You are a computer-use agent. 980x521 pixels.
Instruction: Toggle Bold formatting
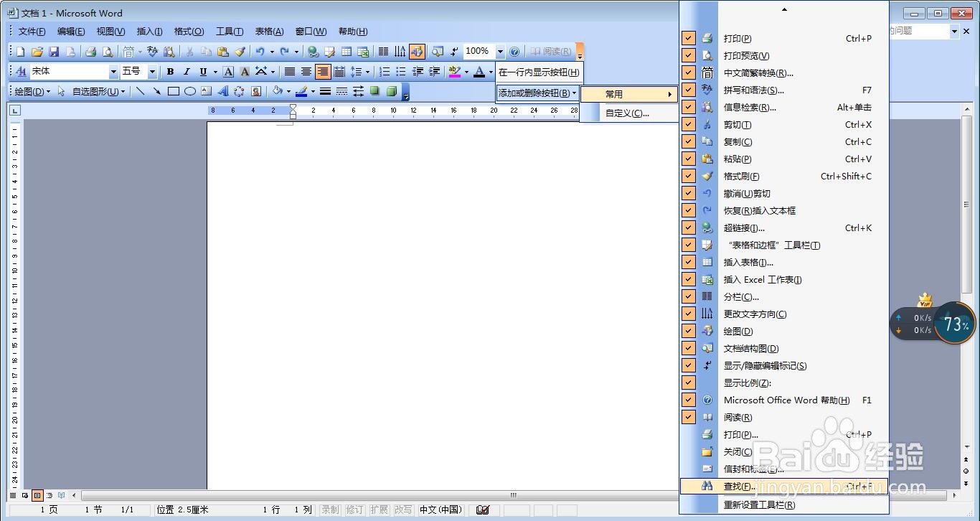[170, 72]
